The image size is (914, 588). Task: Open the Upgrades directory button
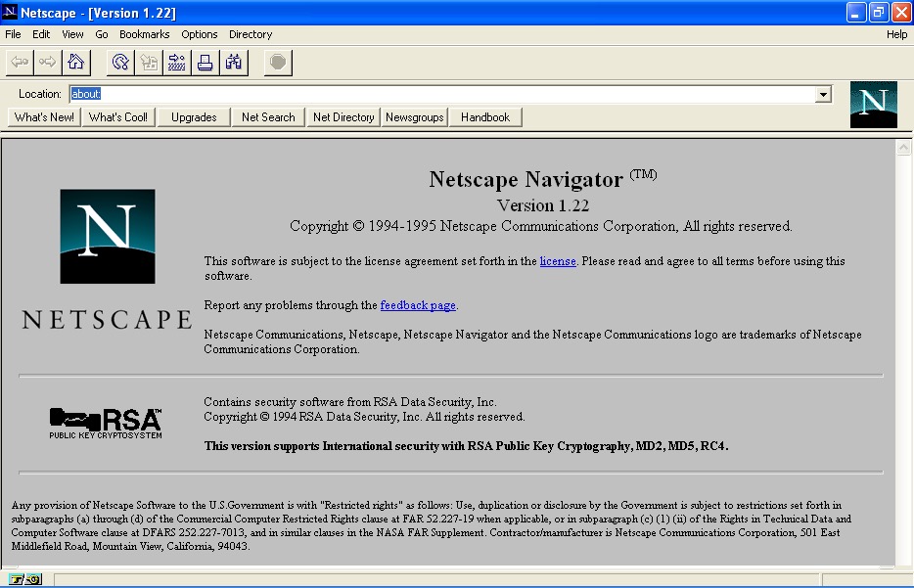click(x=194, y=117)
